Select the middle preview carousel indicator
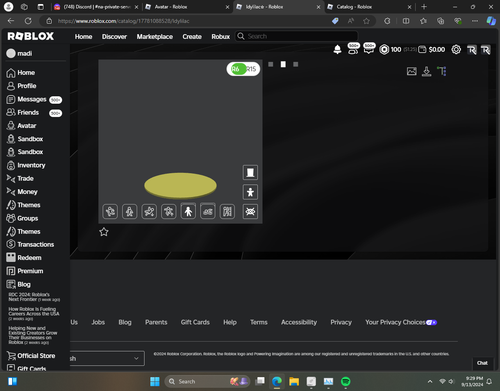 pyautogui.click(x=283, y=64)
